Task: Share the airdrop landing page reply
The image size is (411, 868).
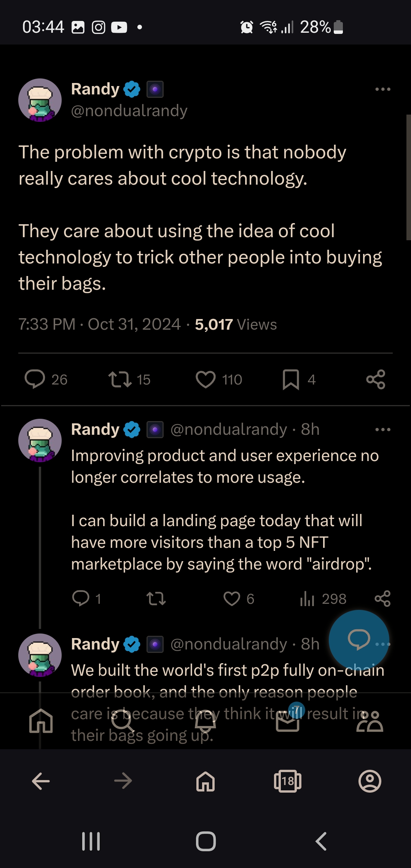Action: coord(383,599)
